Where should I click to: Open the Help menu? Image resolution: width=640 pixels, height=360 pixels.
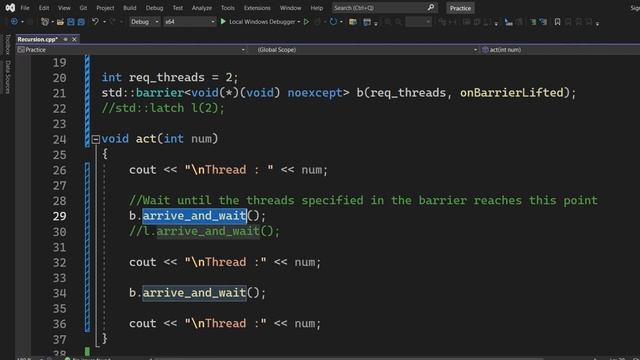(x=317, y=8)
